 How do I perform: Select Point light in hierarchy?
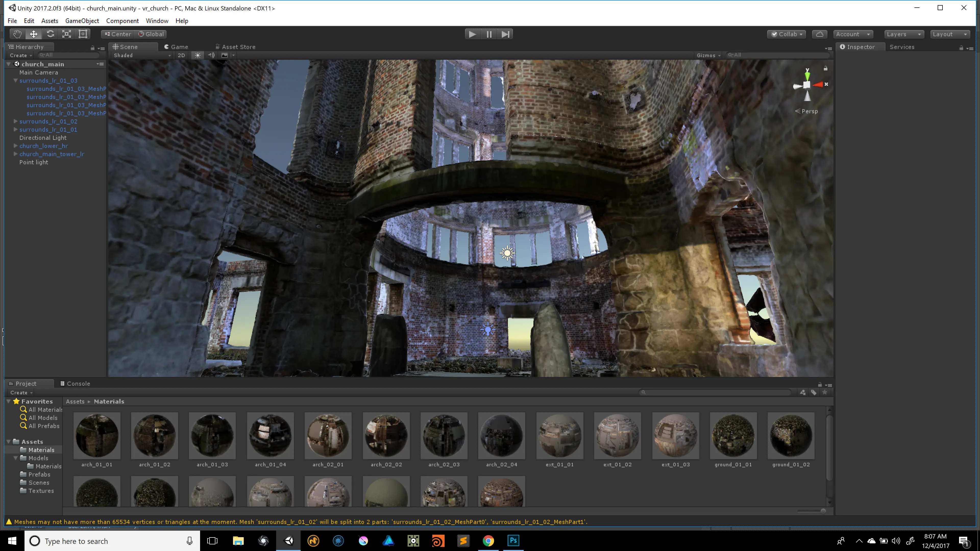click(33, 162)
